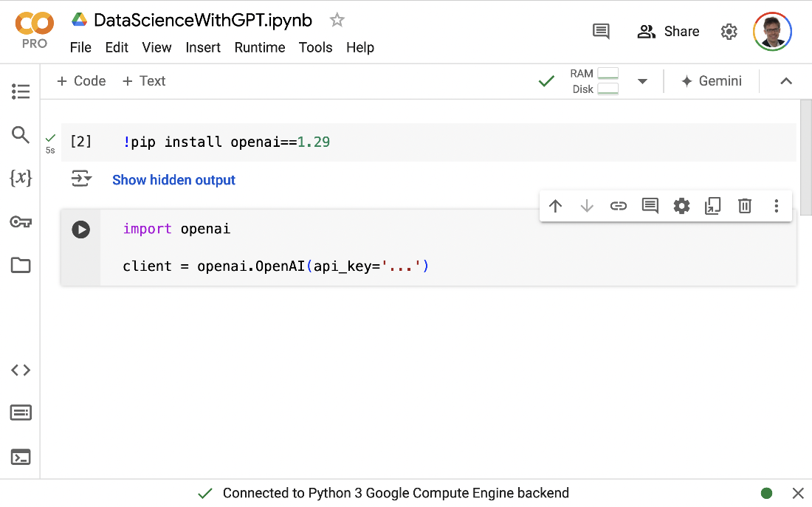Add a comment to the cell
The height and width of the screenshot is (507, 812).
click(x=650, y=206)
